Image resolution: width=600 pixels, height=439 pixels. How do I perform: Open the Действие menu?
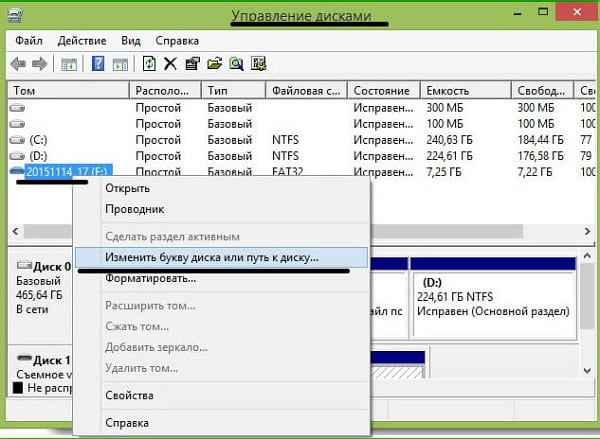(x=83, y=42)
